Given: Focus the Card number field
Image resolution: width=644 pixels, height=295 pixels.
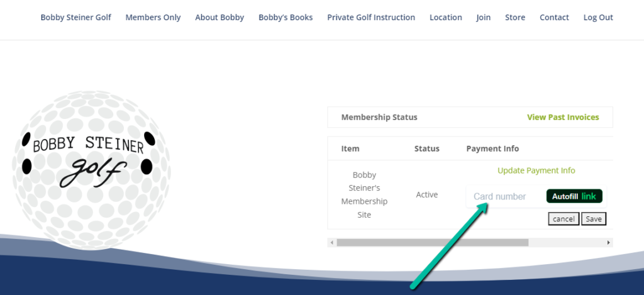Looking at the screenshot, I should click(506, 196).
